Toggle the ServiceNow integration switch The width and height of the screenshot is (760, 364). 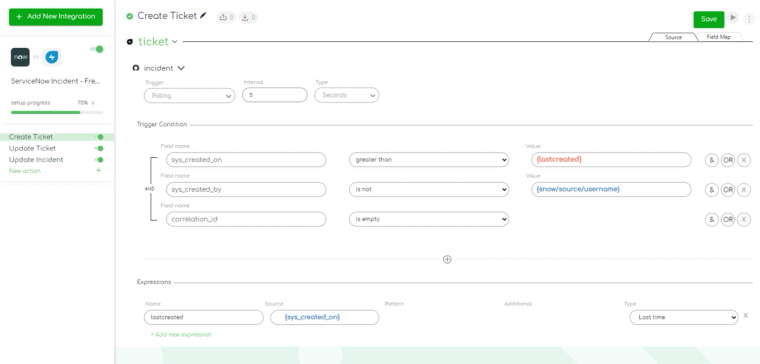click(97, 49)
